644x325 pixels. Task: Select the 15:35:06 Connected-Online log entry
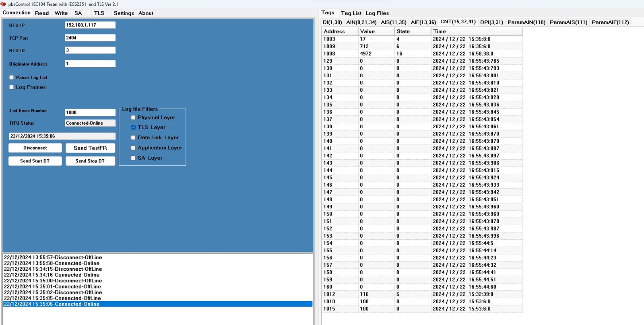(x=52, y=304)
